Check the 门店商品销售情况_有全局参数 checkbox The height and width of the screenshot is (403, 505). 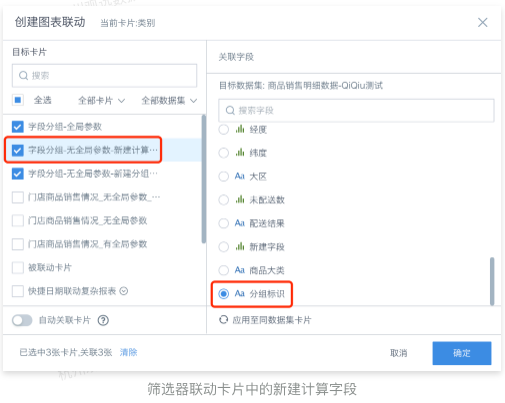(x=18, y=244)
